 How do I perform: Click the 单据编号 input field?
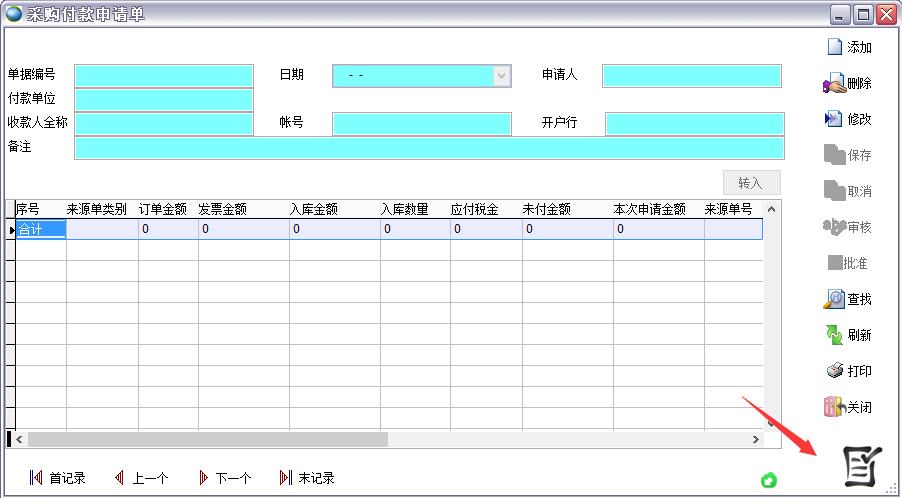(x=164, y=76)
